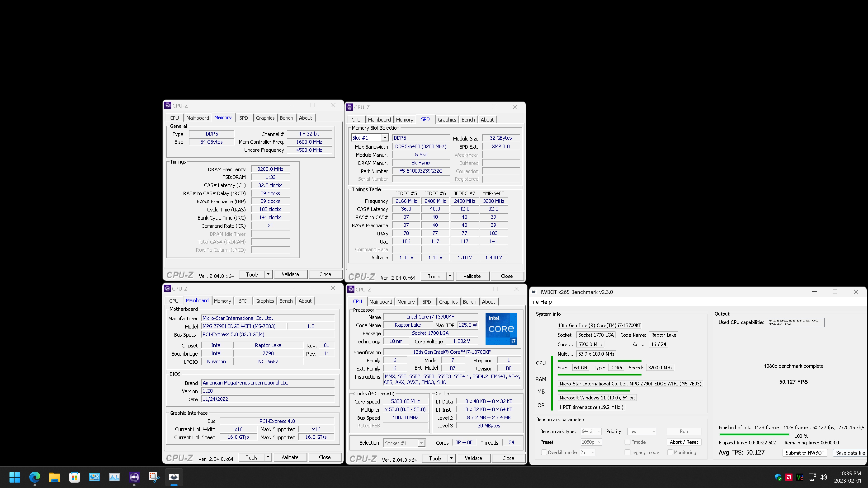Click the green benchmark progress bar
868x488 pixels.
point(754,435)
